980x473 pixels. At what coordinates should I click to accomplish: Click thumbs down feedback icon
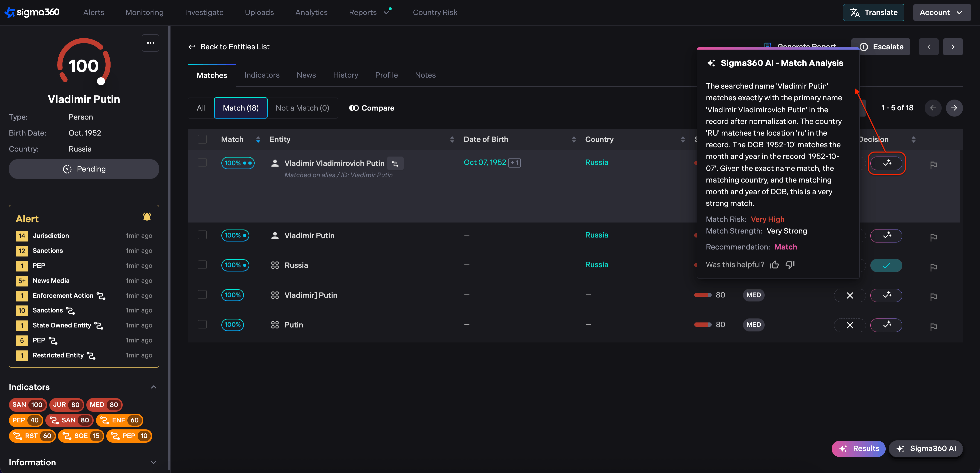click(x=790, y=264)
